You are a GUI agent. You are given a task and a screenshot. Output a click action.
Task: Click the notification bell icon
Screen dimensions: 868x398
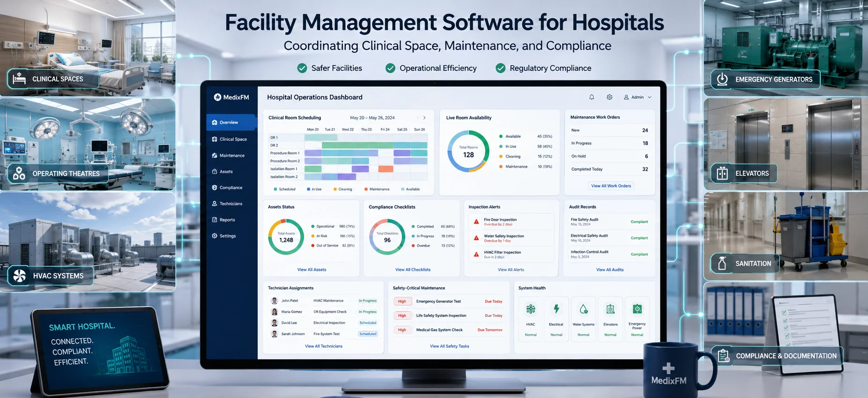click(x=592, y=97)
